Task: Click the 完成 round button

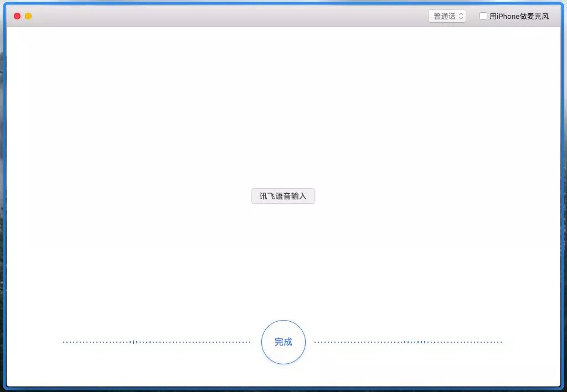Action: click(x=283, y=342)
